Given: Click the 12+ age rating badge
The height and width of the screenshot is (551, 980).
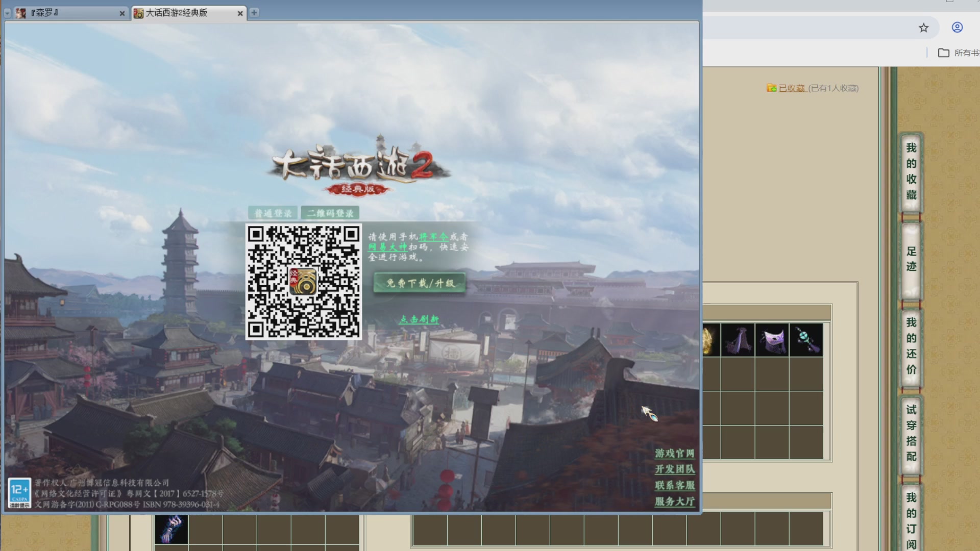Looking at the screenshot, I should [x=19, y=493].
